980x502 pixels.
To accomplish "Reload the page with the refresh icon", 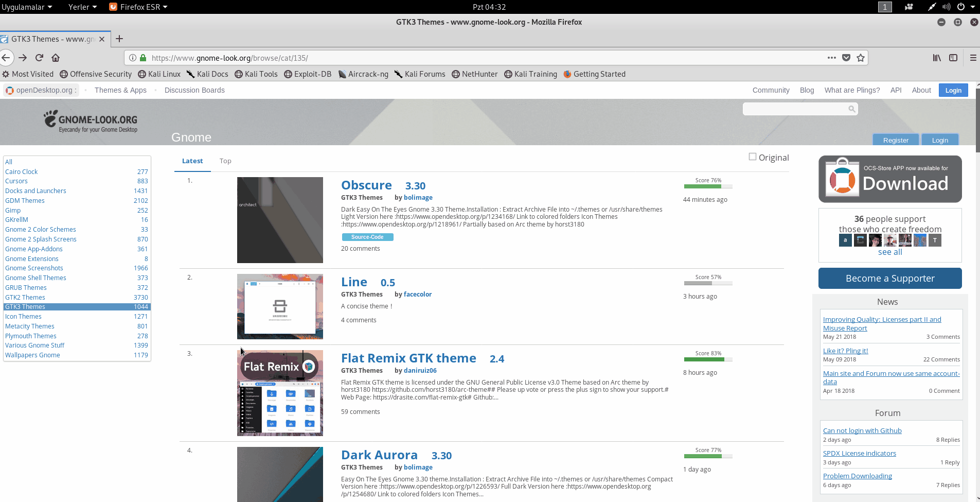I will 39,58.
